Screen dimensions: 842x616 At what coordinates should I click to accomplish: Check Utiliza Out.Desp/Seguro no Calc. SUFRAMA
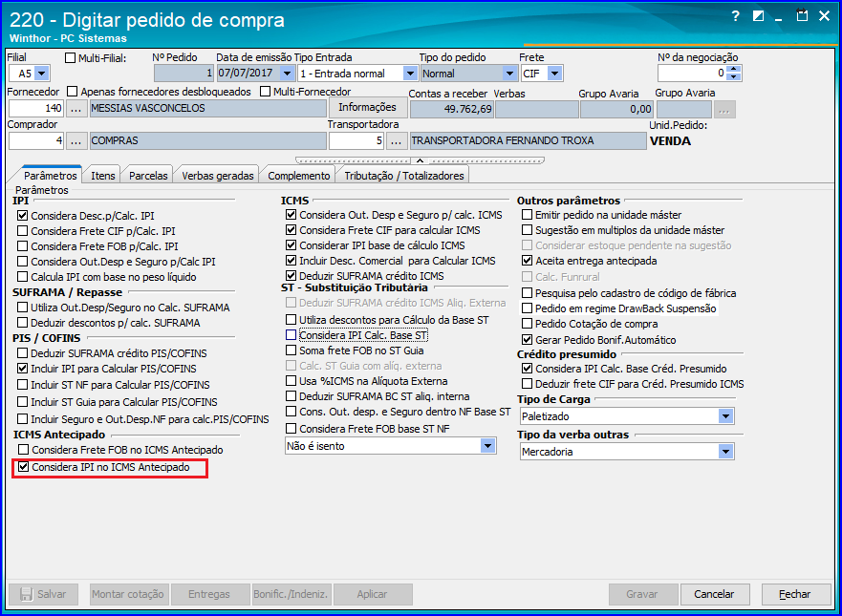[x=22, y=308]
